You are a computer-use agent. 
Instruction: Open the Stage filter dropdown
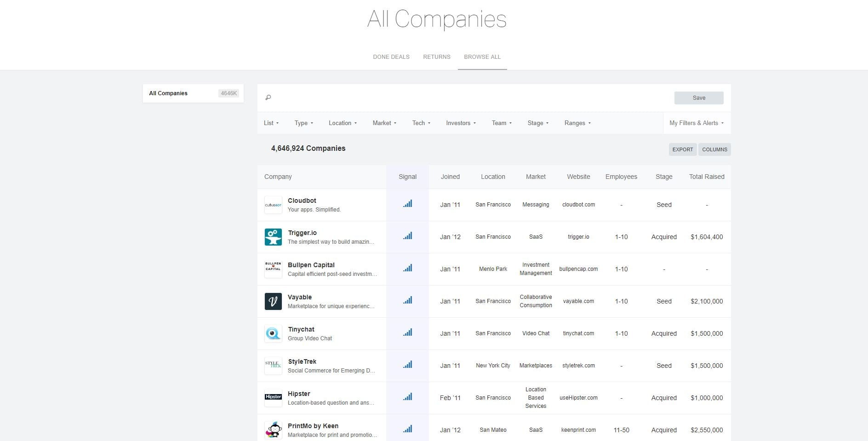[538, 123]
